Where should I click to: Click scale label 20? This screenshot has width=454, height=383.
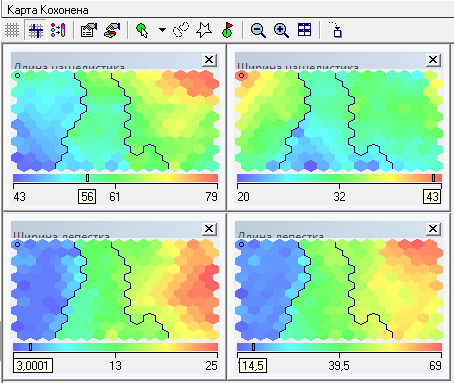(243, 197)
